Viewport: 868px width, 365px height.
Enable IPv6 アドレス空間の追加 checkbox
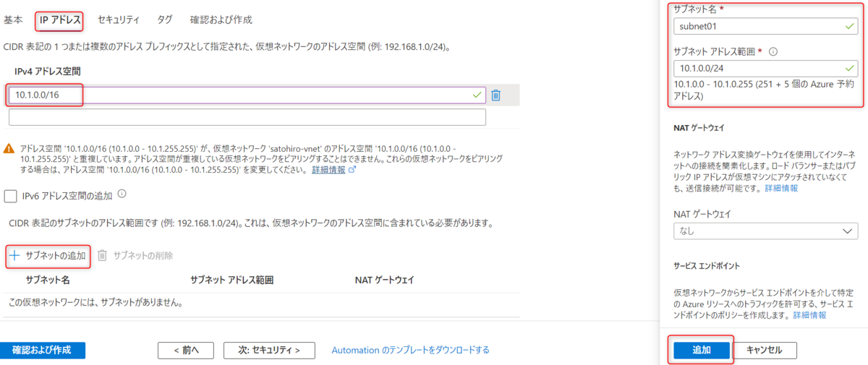tap(11, 195)
